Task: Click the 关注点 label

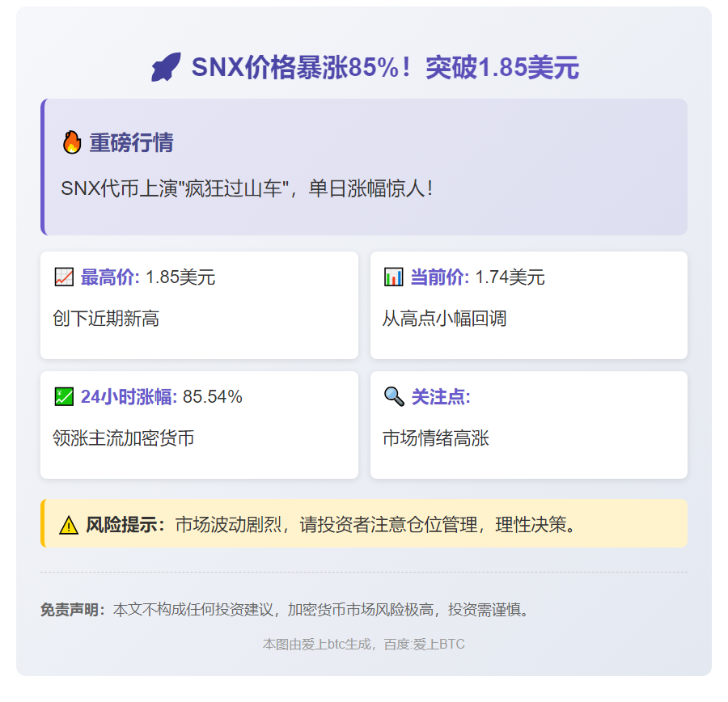Action: (441, 396)
